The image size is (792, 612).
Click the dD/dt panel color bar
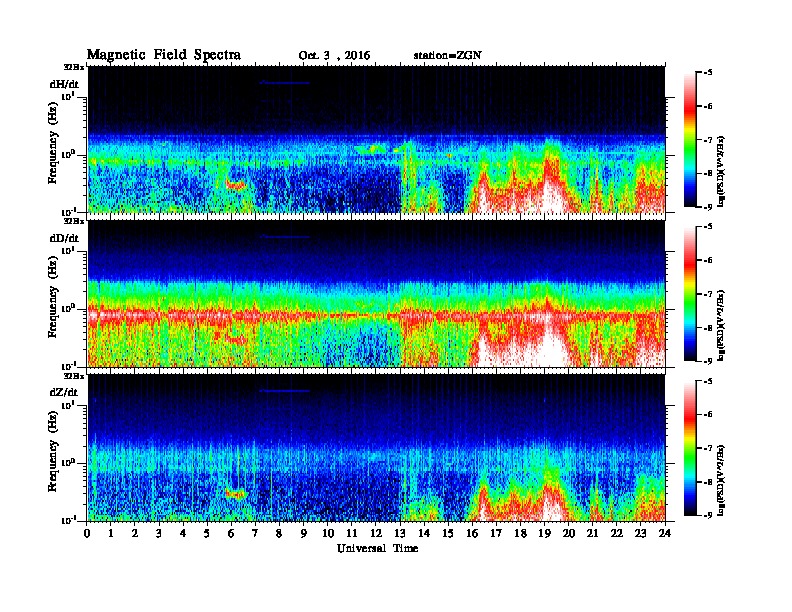pos(690,294)
